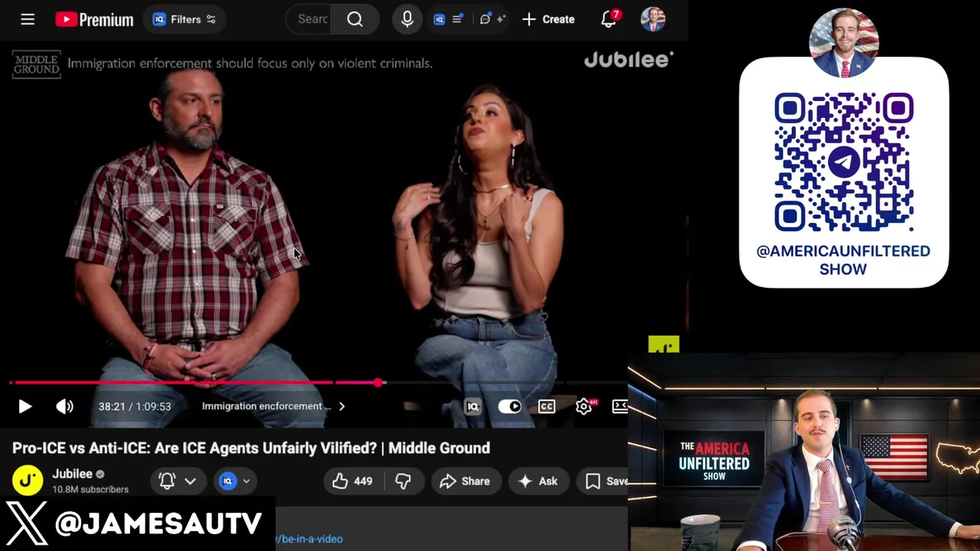The width and height of the screenshot is (980, 551).
Task: Go to YouTube Premium home logo
Action: pyautogui.click(x=94, y=19)
